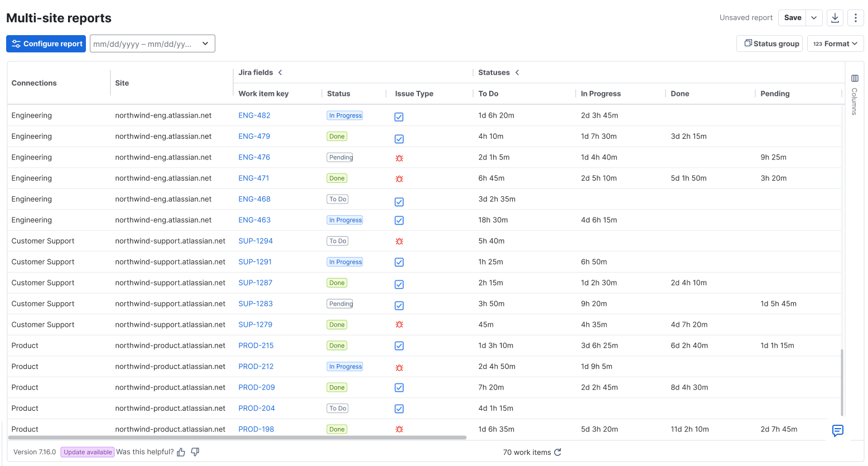Click the bug icon for PROD-212
Screen dimensions: 868x466
click(399, 368)
